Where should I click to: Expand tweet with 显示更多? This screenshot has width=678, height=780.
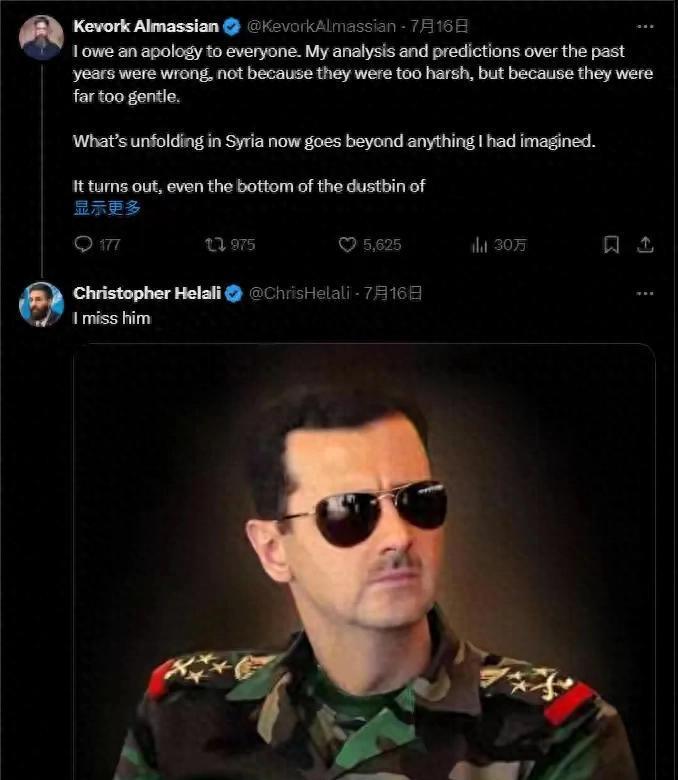[107, 208]
